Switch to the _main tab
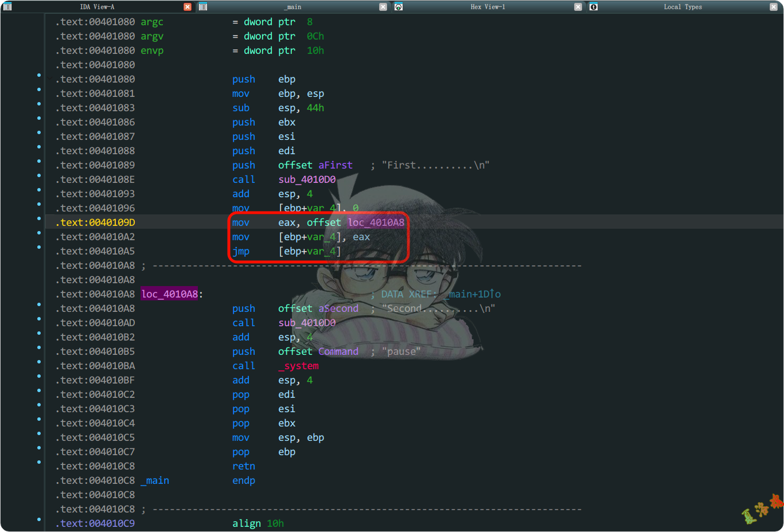 click(292, 7)
